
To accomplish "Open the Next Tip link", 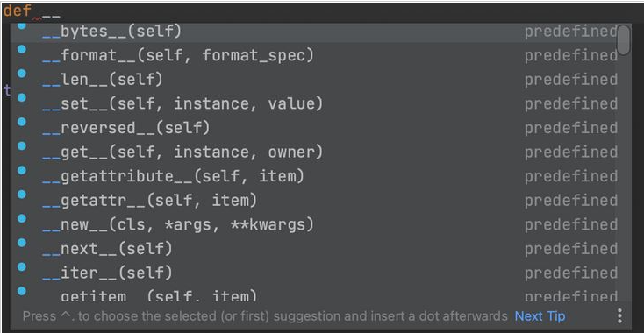I will click(540, 316).
